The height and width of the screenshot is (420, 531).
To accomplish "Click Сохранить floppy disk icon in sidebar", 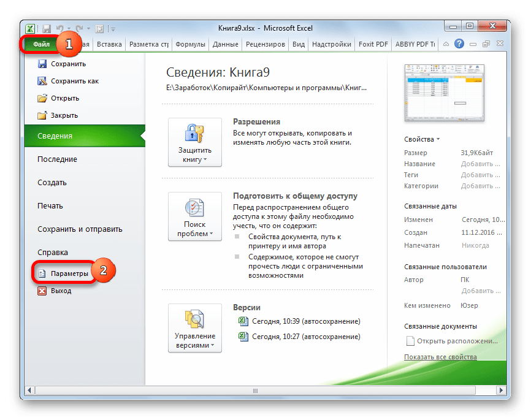I will click(x=42, y=64).
